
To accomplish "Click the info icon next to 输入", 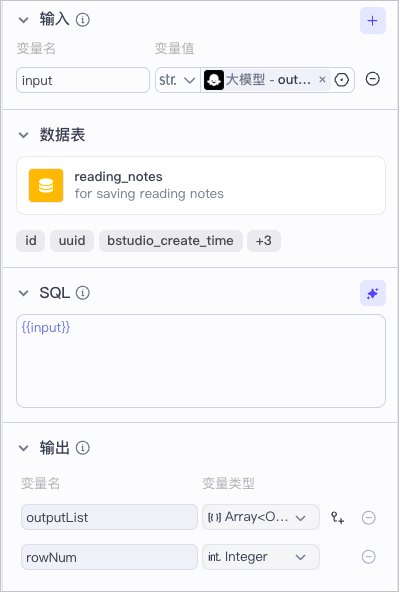I will (83, 20).
